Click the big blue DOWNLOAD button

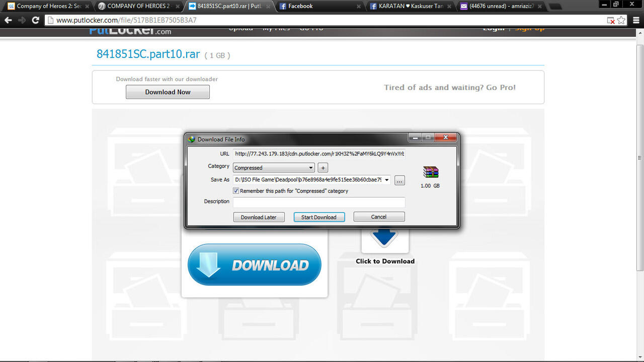[254, 265]
